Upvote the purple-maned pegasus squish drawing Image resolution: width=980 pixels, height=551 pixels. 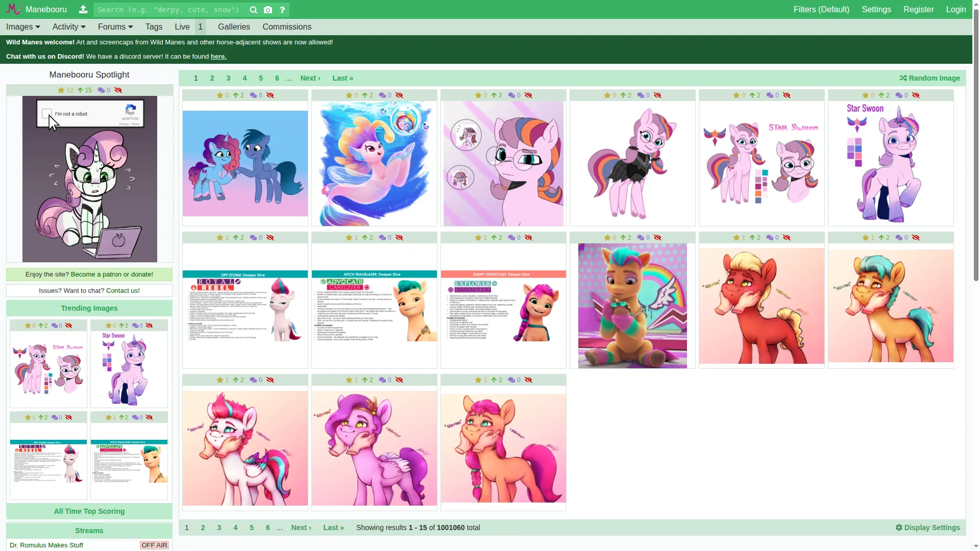click(x=365, y=380)
